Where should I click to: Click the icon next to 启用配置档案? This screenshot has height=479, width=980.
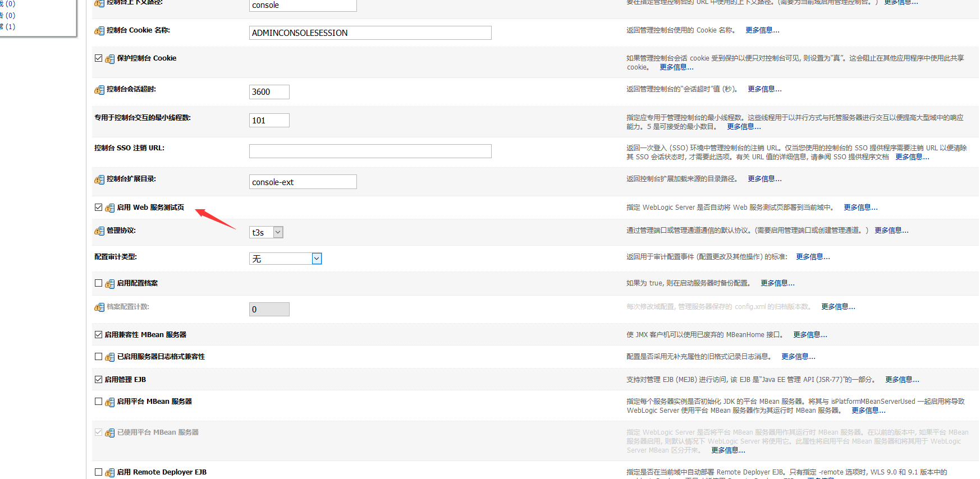tap(110, 284)
